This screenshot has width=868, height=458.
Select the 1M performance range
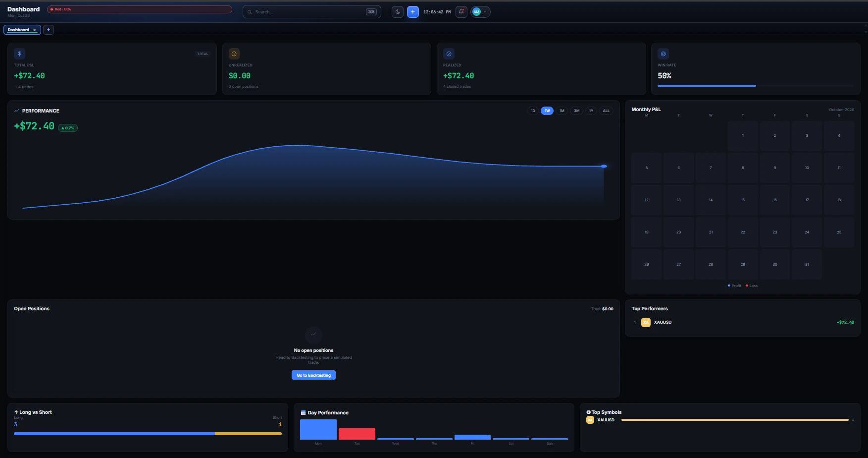[x=562, y=111]
